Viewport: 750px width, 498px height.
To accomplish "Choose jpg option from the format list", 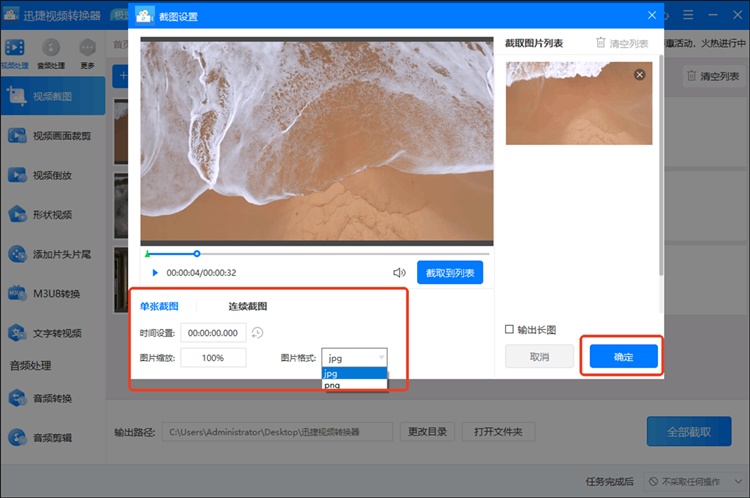I will [354, 374].
